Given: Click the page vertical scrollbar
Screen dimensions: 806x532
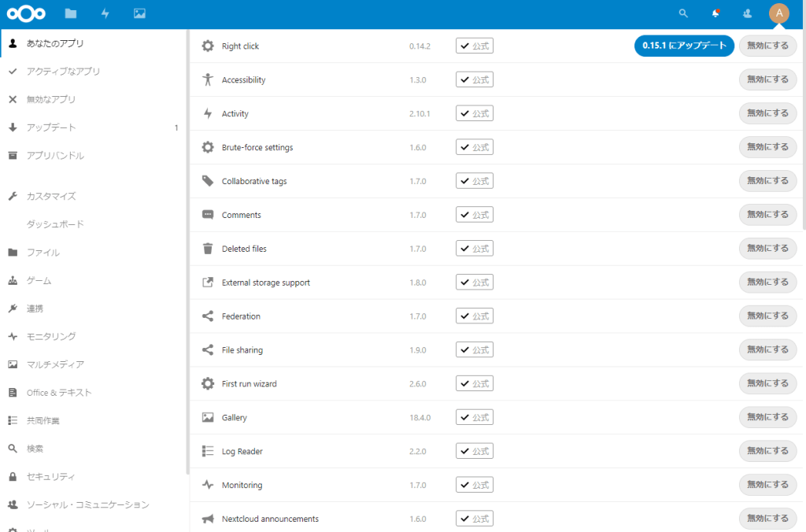Looking at the screenshot, I should 804,128.
